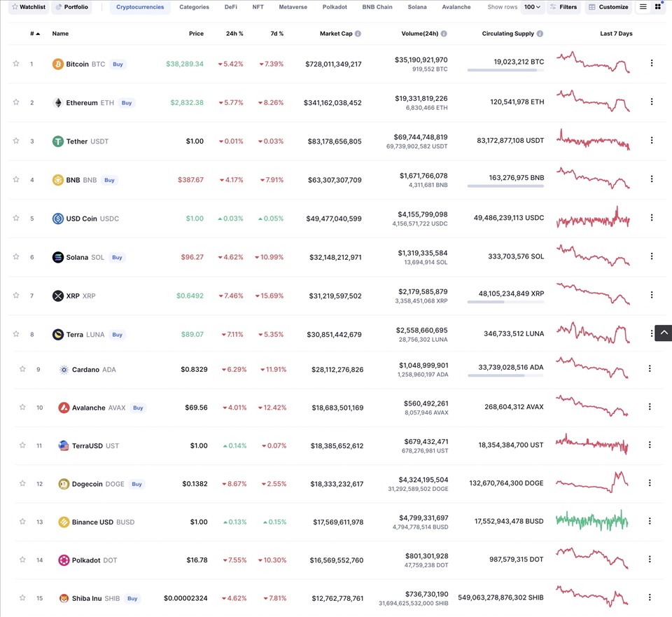Click the XRP coin logo

click(57, 296)
